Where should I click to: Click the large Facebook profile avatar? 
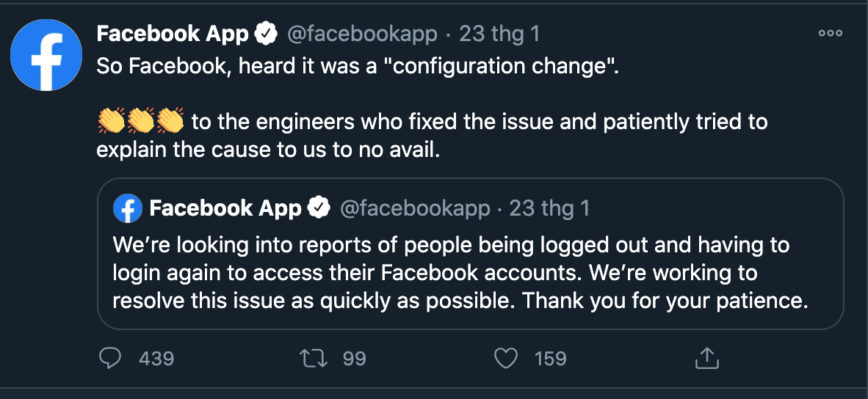pos(46,55)
